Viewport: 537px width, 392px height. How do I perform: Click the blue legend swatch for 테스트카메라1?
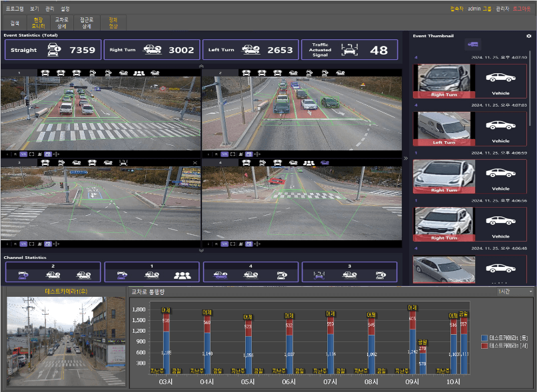484,338
